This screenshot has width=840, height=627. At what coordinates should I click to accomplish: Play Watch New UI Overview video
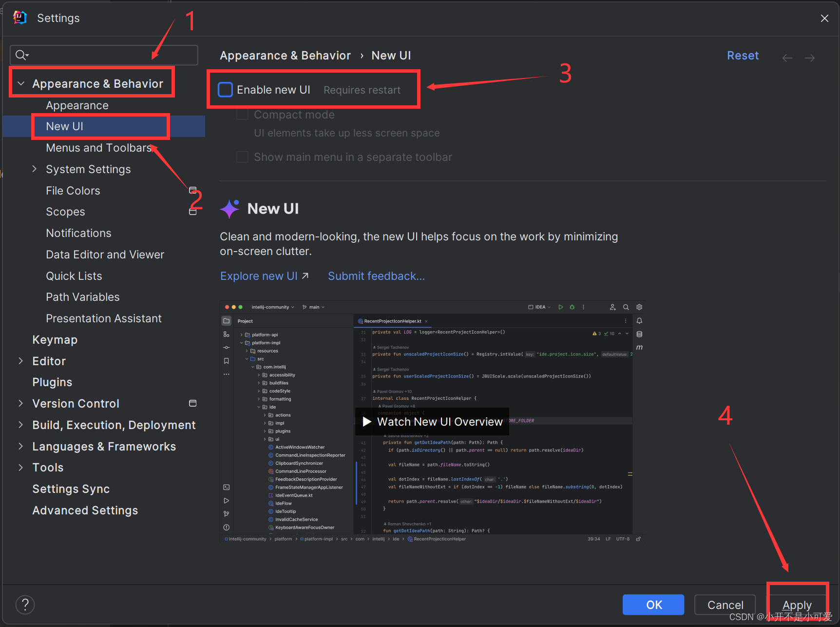coord(432,422)
